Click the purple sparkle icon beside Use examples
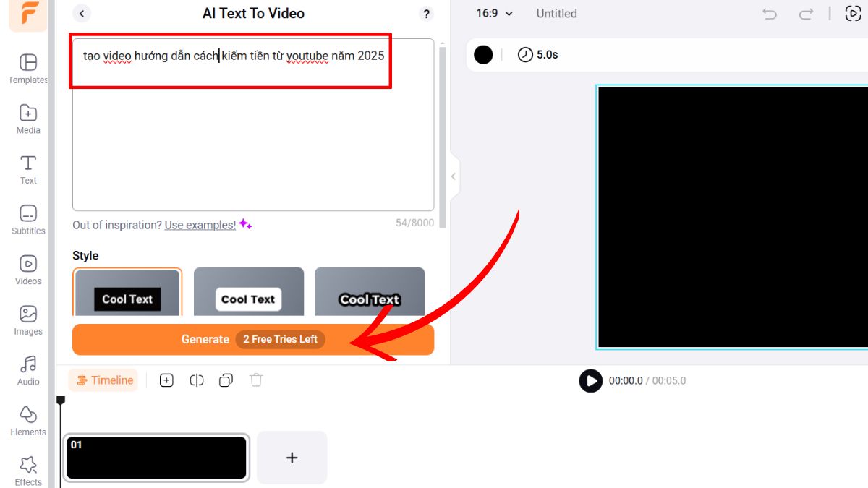Viewport: 868px width, 488px height. 246,224
